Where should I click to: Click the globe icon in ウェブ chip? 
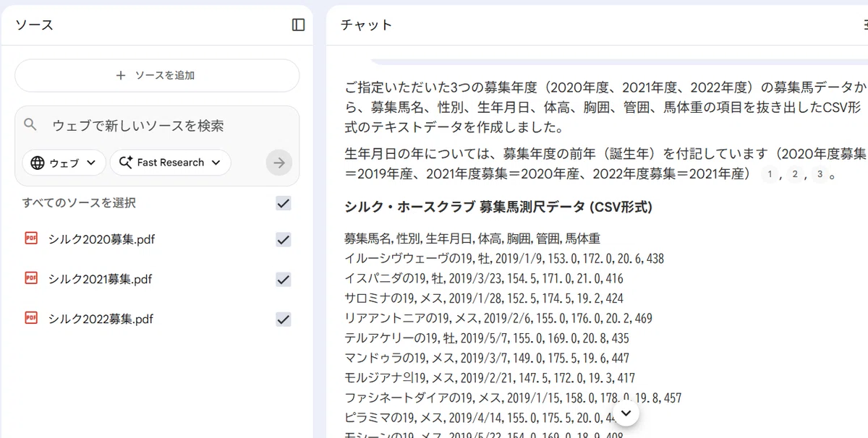click(38, 163)
